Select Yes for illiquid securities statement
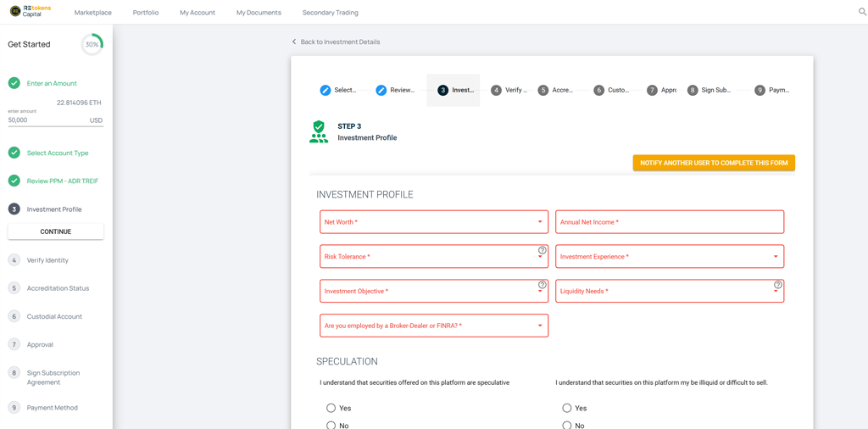Screen dimensions: 868x429 point(567,408)
